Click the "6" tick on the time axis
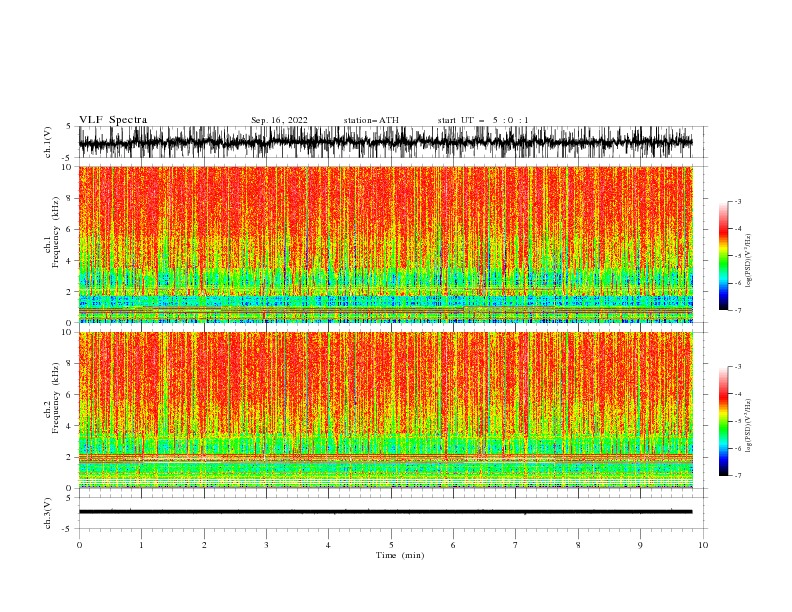The image size is (792, 612). point(453,545)
